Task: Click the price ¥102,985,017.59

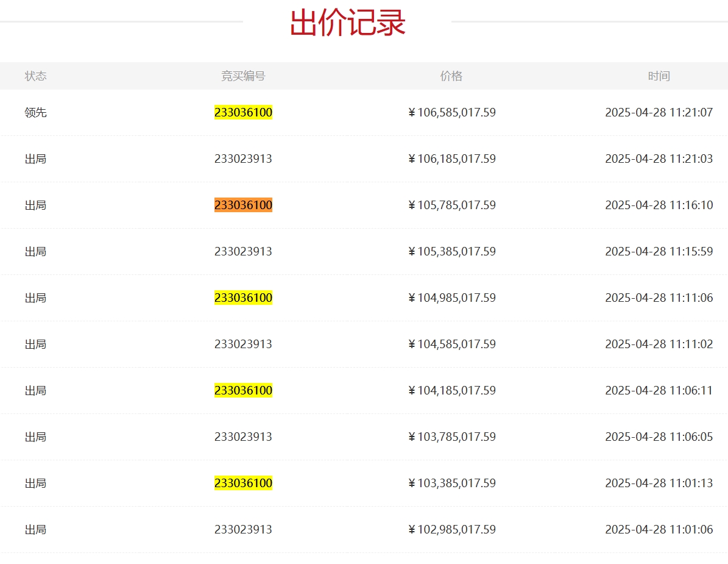Action: click(x=452, y=530)
